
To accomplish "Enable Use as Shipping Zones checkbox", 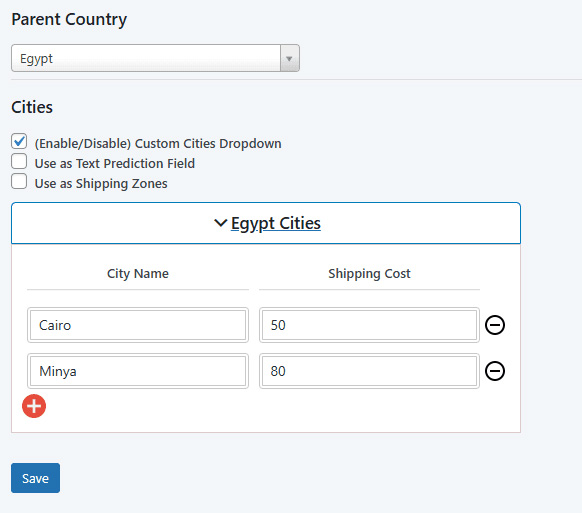I will (19, 182).
